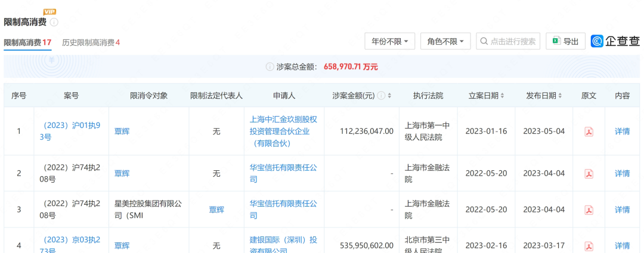Open 华宝信托有限责任公司 link in row 3
Image resolution: width=644 pixels, height=253 pixels.
pos(283,210)
